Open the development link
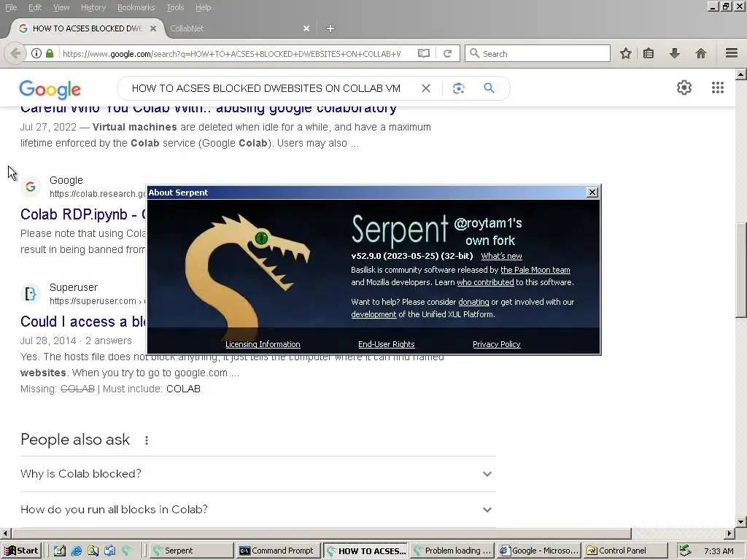The width and height of the screenshot is (747, 560). point(373,314)
